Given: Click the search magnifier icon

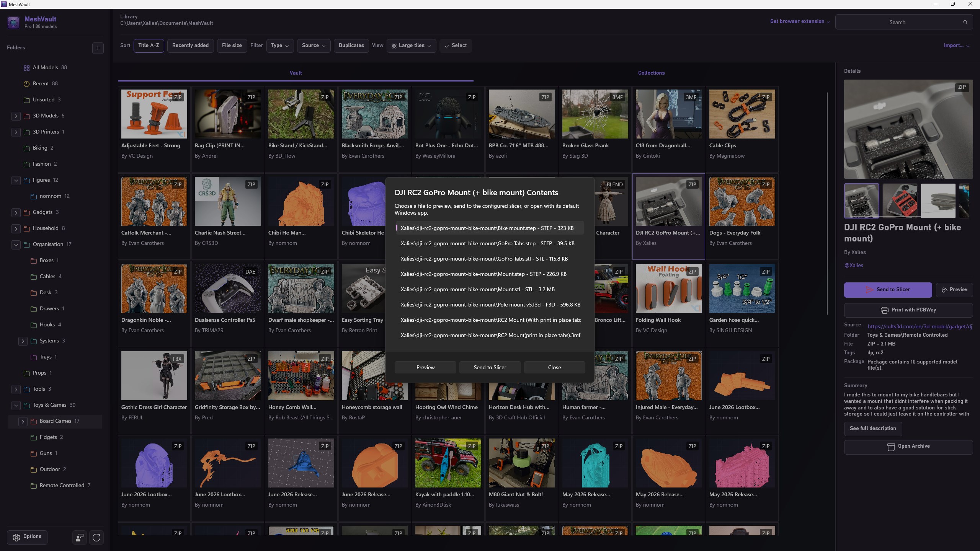Looking at the screenshot, I should 965,22.
